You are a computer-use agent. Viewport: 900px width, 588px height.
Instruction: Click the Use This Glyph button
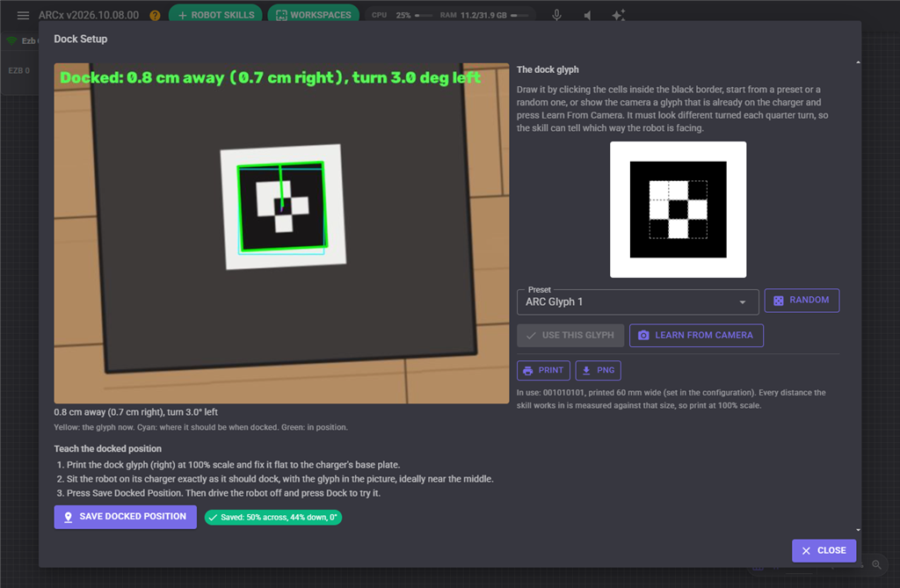(x=570, y=336)
